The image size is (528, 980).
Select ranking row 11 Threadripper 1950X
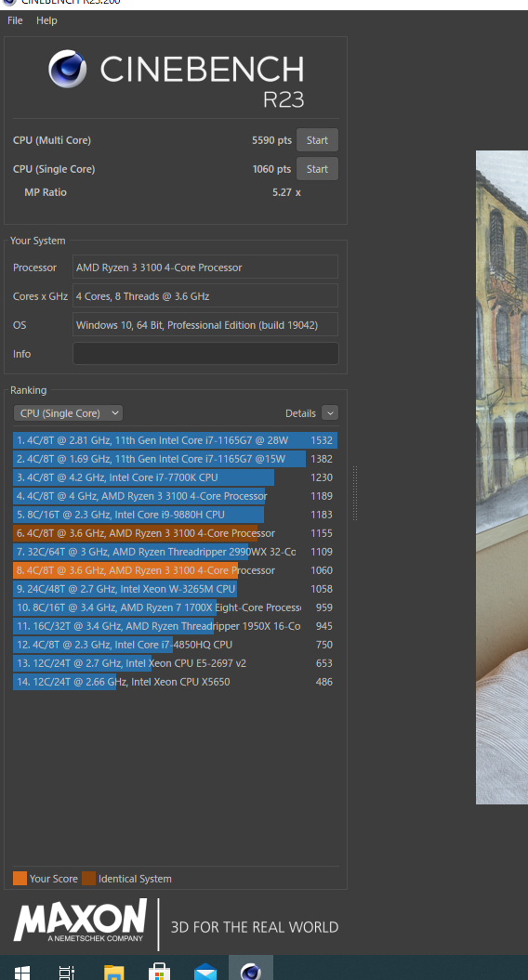pos(175,626)
